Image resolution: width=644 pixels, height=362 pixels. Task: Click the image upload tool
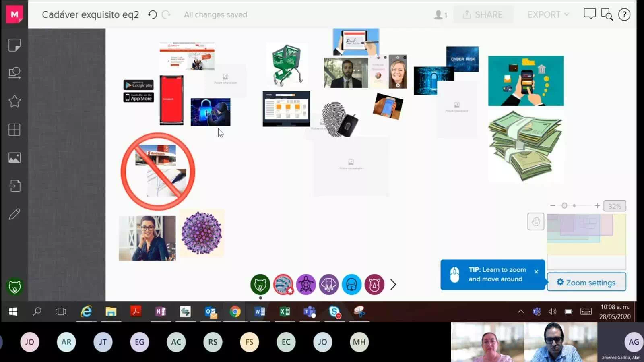click(x=14, y=158)
